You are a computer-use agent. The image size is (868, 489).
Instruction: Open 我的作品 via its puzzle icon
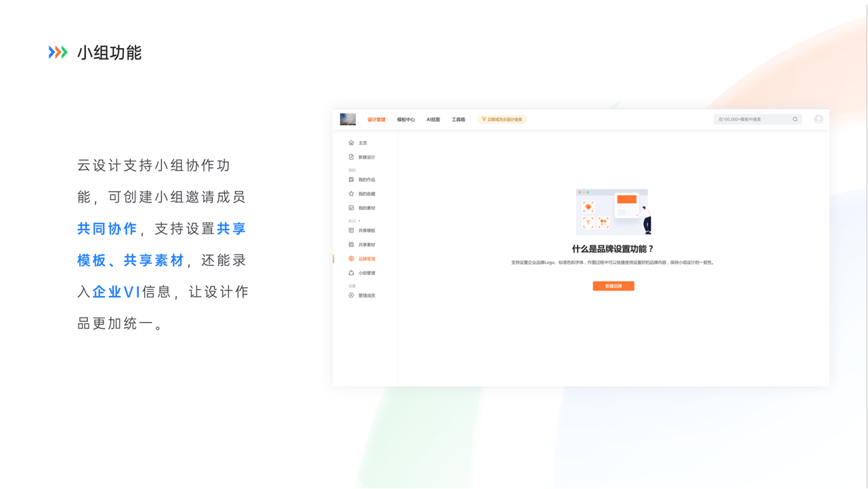coord(351,179)
